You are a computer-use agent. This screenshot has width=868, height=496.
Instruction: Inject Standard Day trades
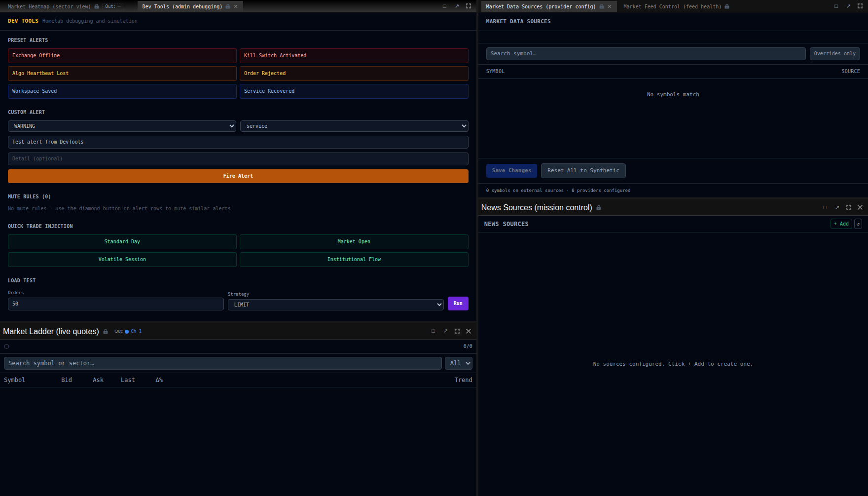click(x=122, y=242)
